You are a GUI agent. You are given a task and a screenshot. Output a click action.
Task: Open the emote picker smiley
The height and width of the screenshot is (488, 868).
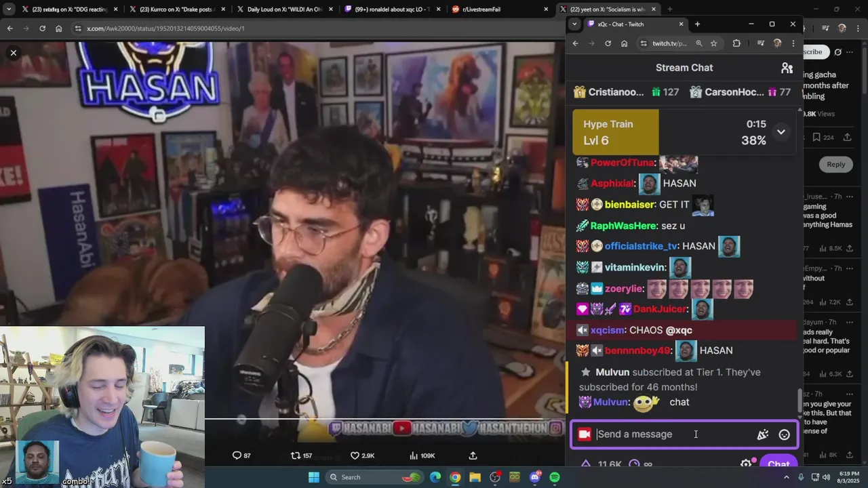click(x=784, y=434)
